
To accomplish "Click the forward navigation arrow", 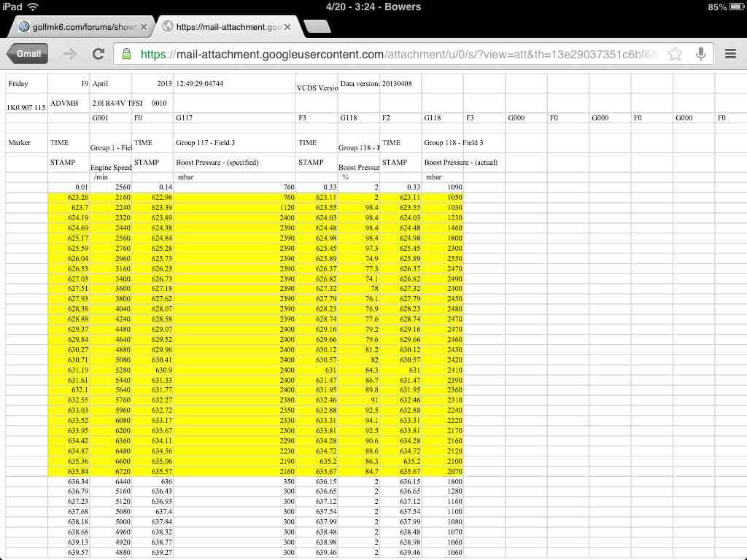I will [70, 53].
